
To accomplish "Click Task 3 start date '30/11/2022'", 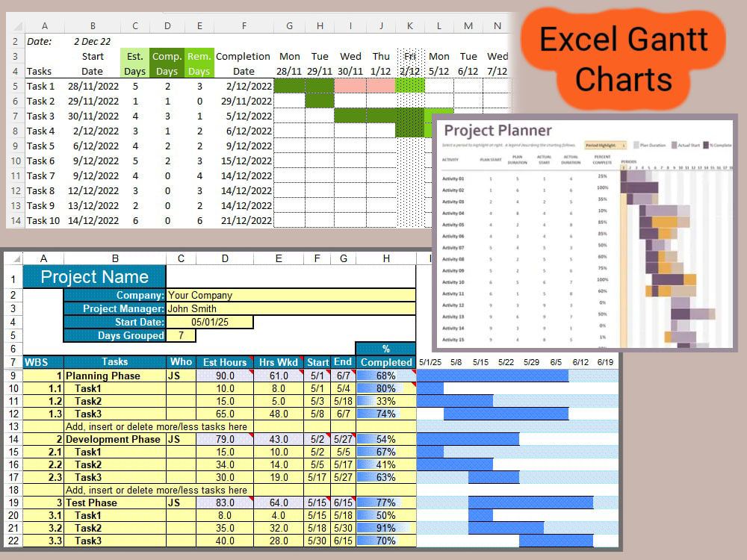I will point(93,116).
